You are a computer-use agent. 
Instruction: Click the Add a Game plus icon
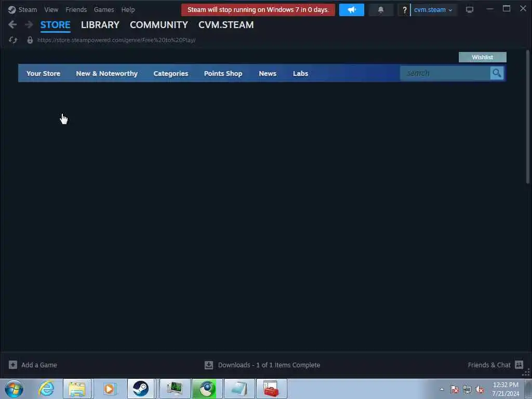point(13,365)
